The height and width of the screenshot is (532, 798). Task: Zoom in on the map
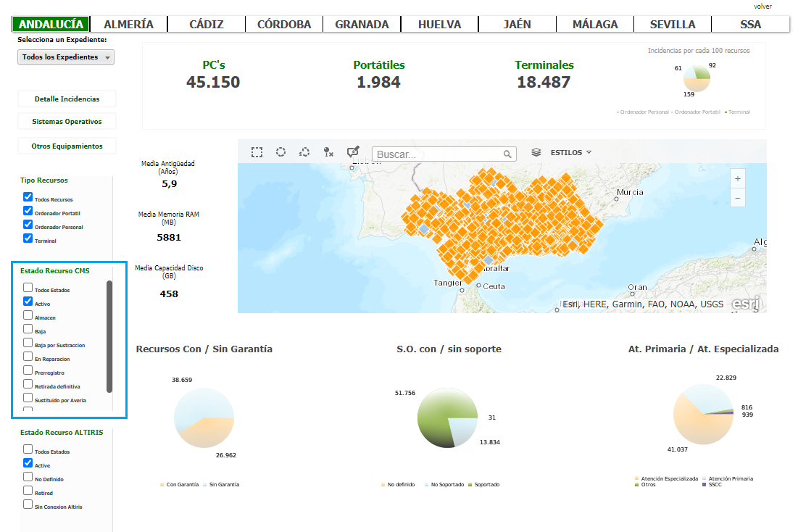(x=737, y=179)
